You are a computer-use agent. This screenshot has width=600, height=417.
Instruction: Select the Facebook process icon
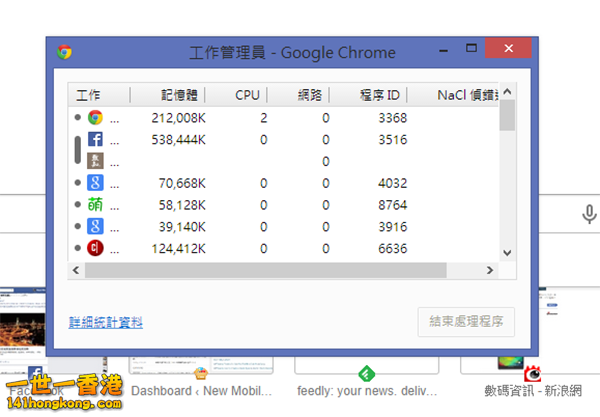pyautogui.click(x=95, y=139)
